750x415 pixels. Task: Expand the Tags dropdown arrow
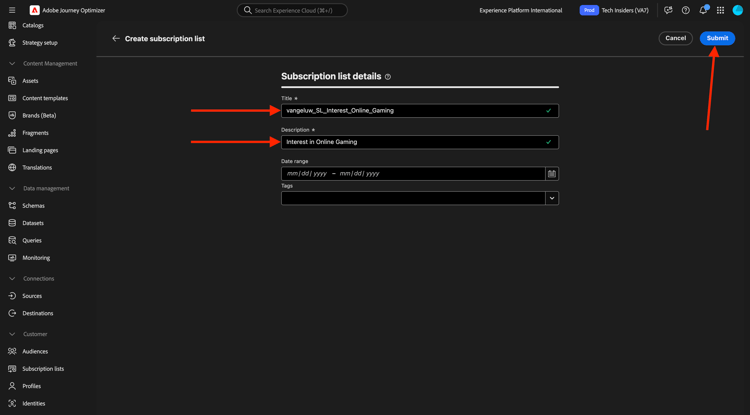tap(552, 198)
